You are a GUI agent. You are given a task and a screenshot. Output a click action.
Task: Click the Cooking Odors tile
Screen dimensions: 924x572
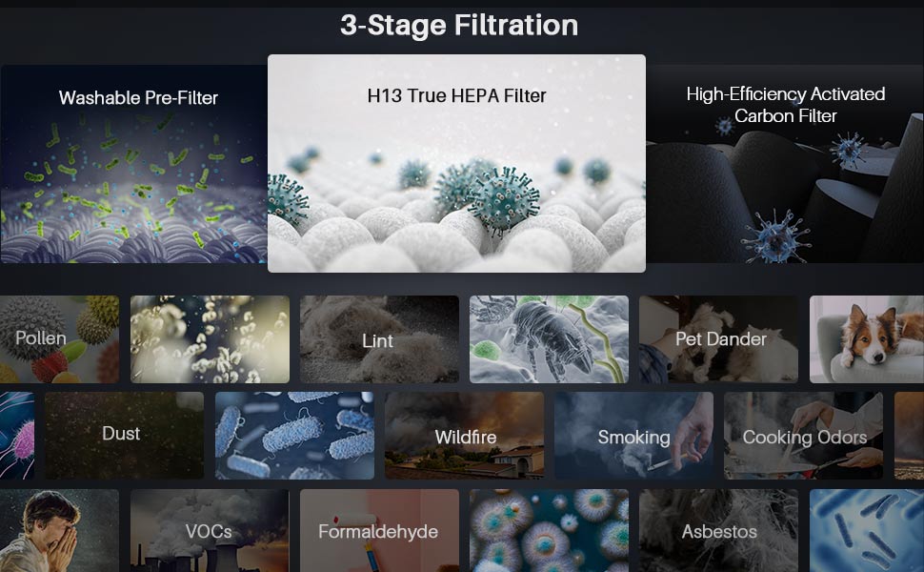[x=804, y=436]
